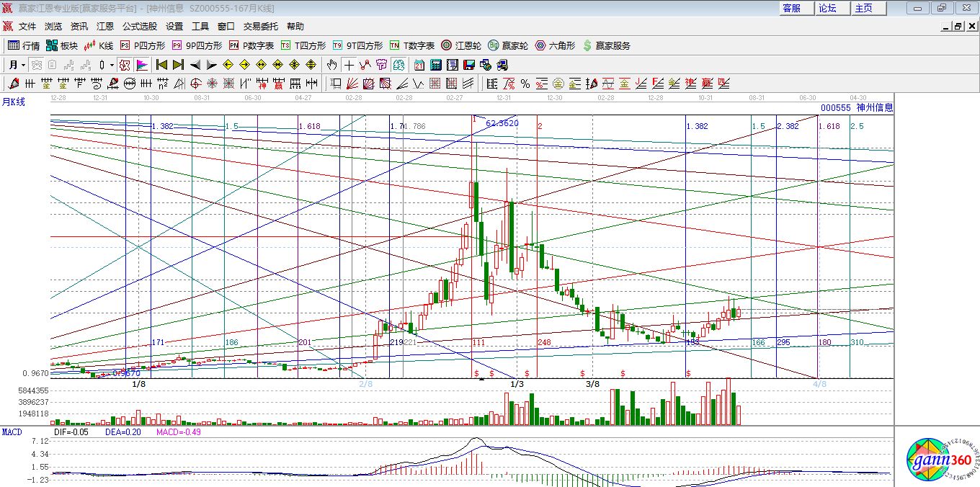Image resolution: width=980 pixels, height=487 pixels.
Task: Click the calendar icon showing 21
Action: [419, 65]
